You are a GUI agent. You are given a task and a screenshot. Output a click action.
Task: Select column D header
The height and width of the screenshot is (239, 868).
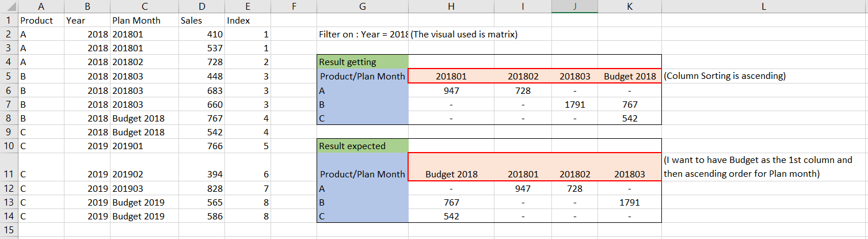point(201,6)
